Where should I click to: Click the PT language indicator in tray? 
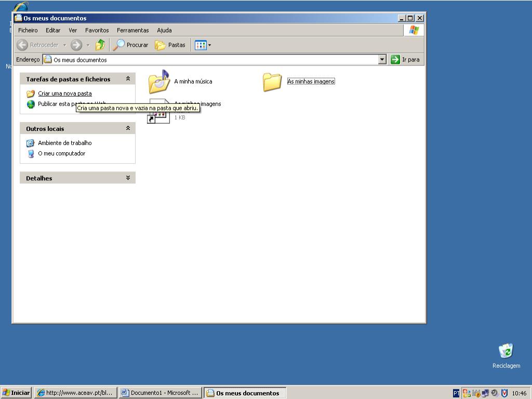456,393
